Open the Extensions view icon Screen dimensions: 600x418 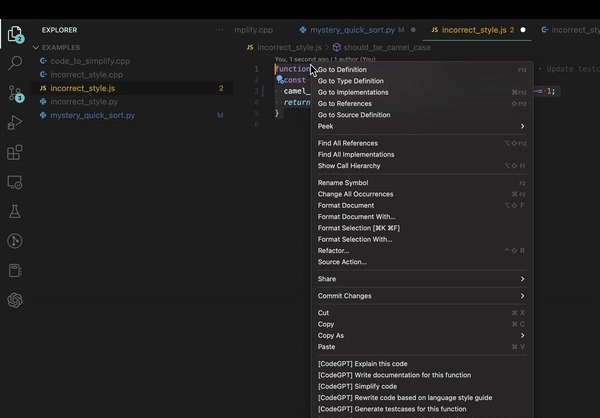(x=15, y=152)
